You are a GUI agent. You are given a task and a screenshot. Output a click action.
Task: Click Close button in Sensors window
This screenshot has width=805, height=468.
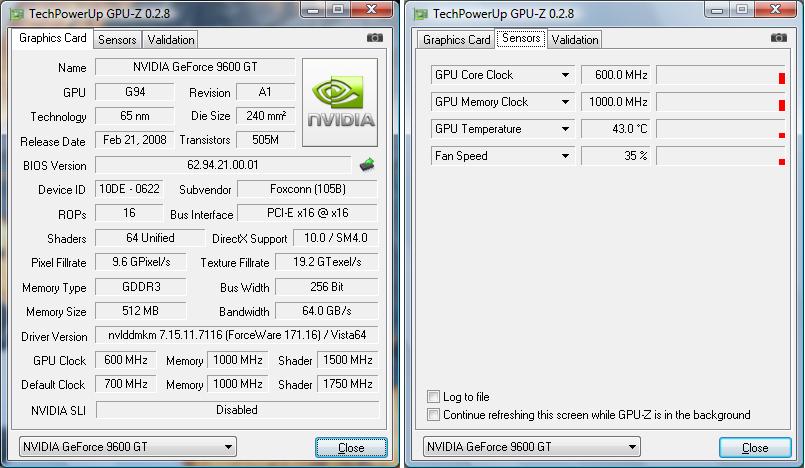tap(755, 447)
